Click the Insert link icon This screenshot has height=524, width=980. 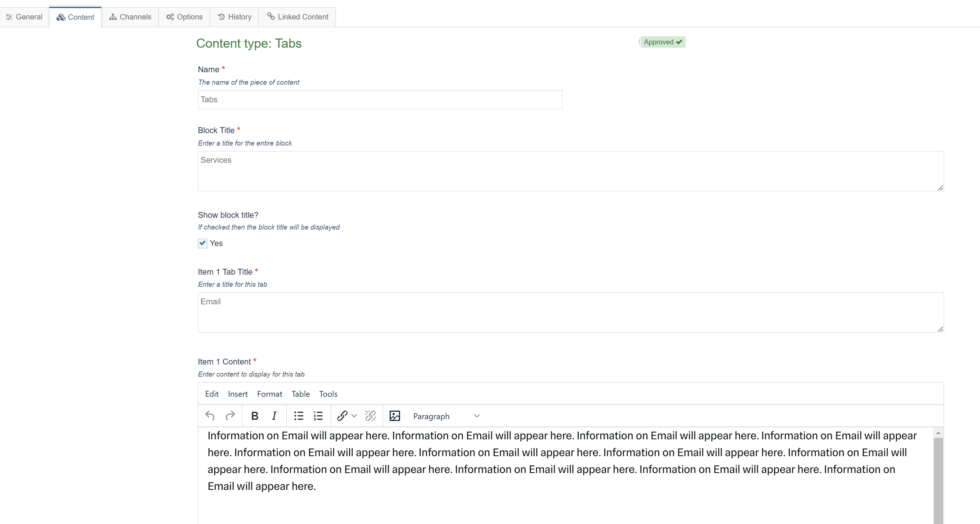tap(342, 416)
